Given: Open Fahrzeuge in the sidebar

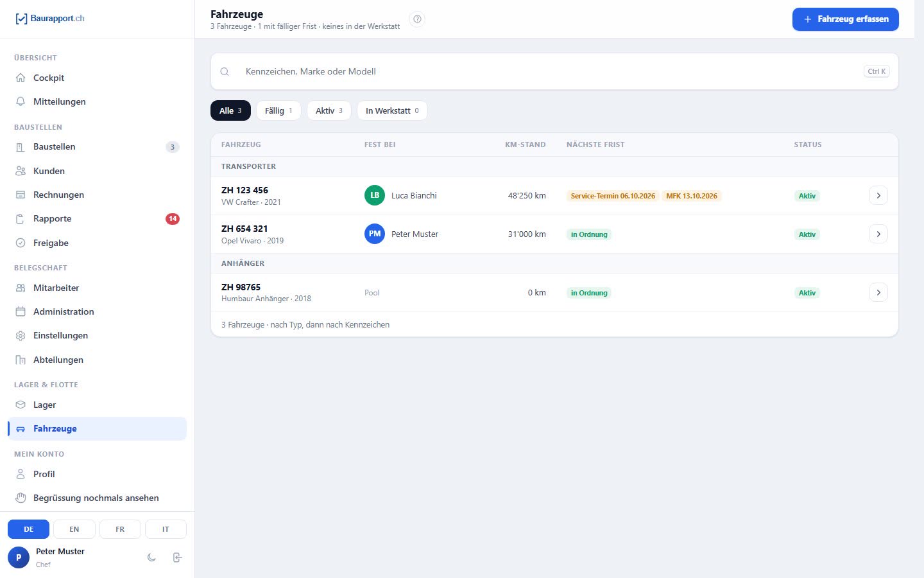Looking at the screenshot, I should [x=97, y=428].
